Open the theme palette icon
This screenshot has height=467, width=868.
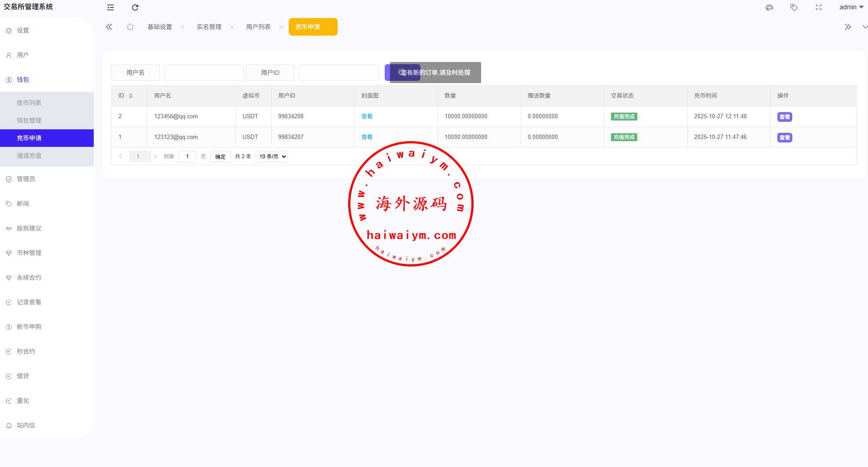point(769,7)
